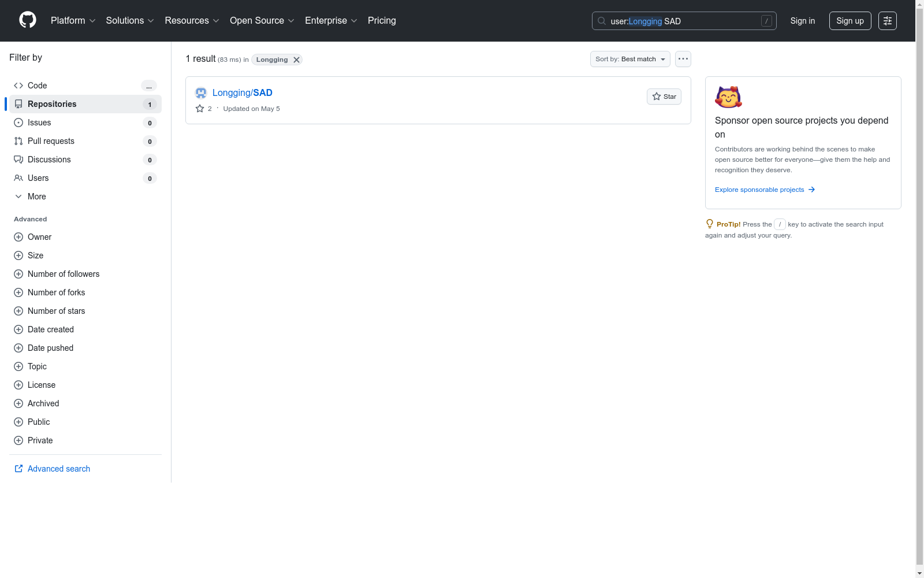
Task: Add the Private filter plus icon
Action: pyautogui.click(x=18, y=440)
